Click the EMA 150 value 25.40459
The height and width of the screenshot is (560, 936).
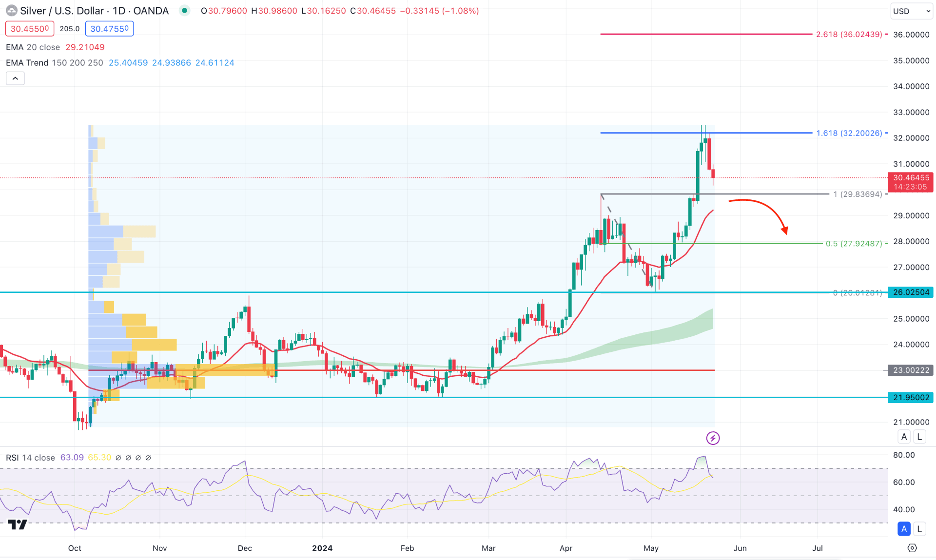pos(128,63)
